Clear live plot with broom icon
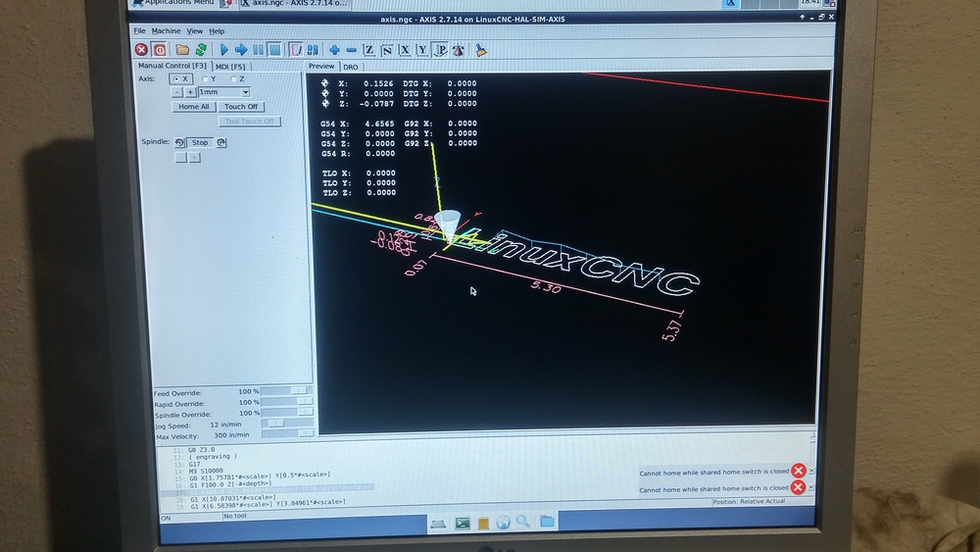This screenshot has height=552, width=980. tap(481, 50)
